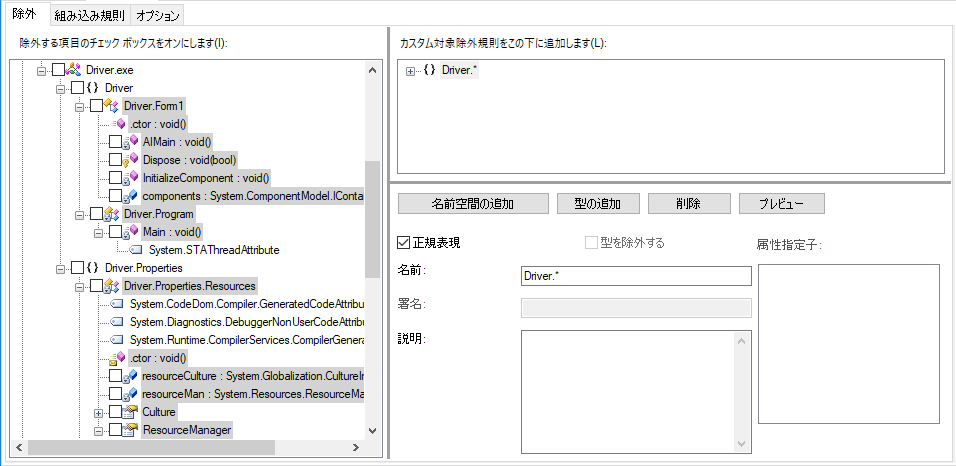Click the 名前 input field

(637, 276)
